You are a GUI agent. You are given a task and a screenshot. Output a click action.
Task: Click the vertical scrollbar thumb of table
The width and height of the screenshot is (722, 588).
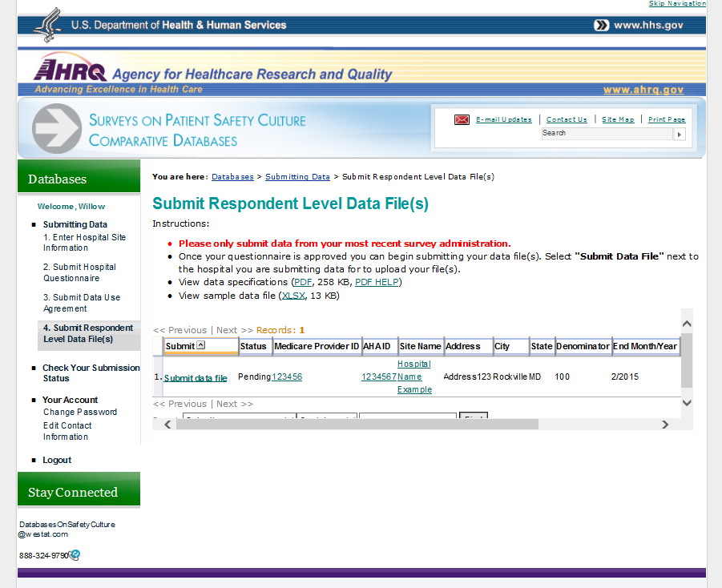point(687,360)
